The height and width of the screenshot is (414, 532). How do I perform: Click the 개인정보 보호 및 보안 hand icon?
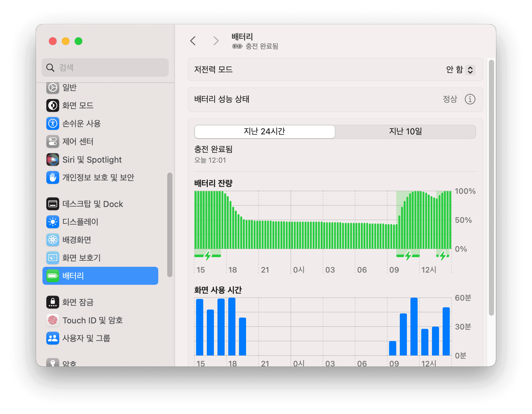pyautogui.click(x=53, y=177)
